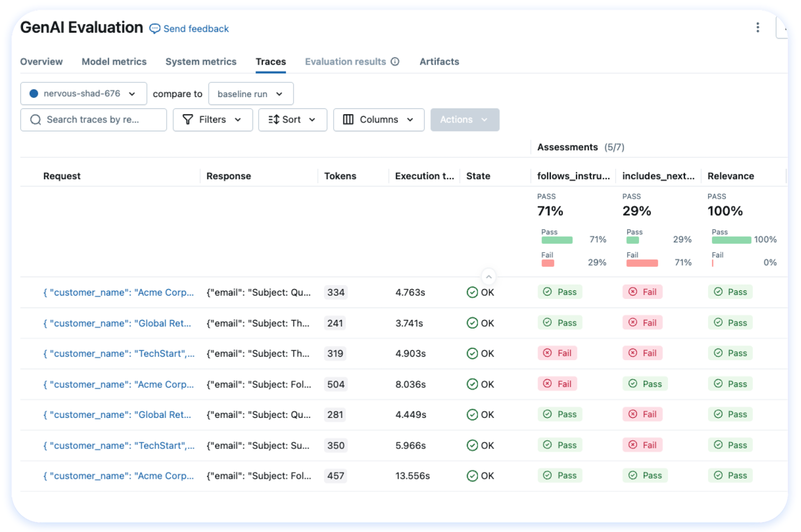Open the baseline run dropdown
Image resolution: width=801 pixels, height=532 pixels.
(251, 94)
